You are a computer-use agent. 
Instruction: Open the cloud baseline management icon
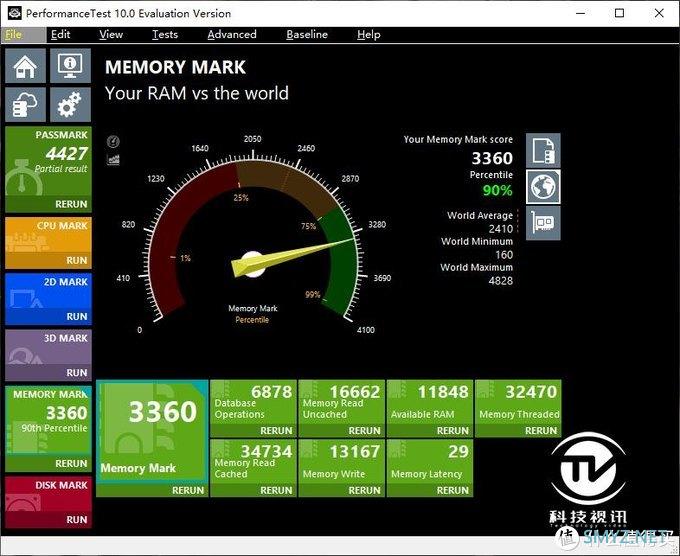(x=25, y=105)
